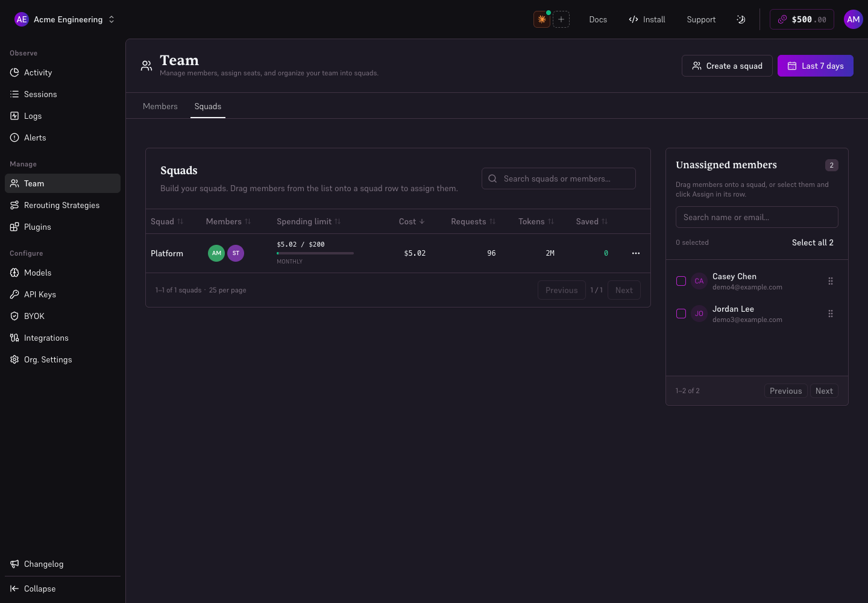Click the ST member avatar in Platform row

point(236,253)
